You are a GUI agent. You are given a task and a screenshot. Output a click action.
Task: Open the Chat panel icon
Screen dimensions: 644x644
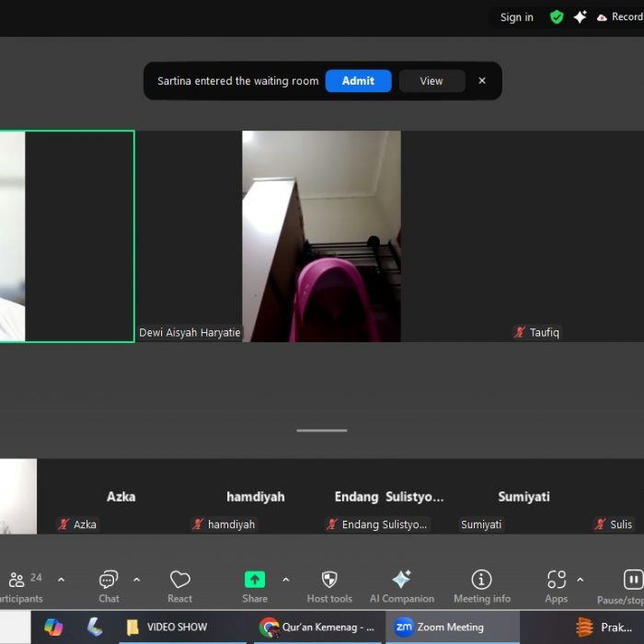click(x=109, y=580)
